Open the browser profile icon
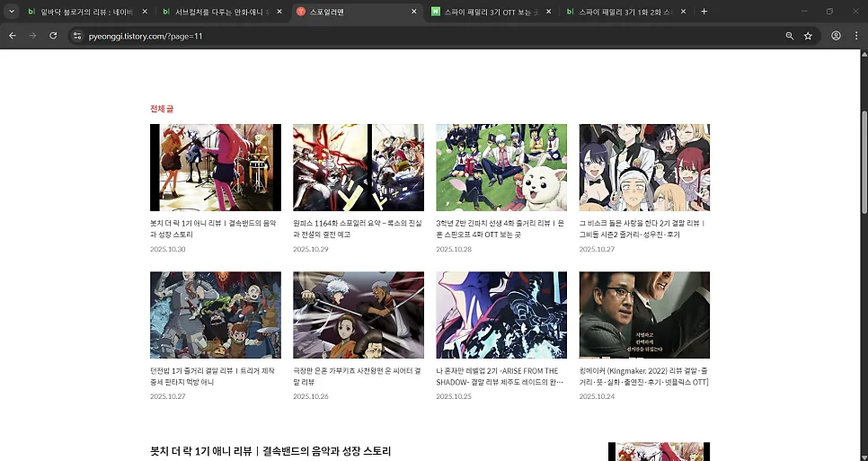This screenshot has width=868, height=461. (836, 35)
